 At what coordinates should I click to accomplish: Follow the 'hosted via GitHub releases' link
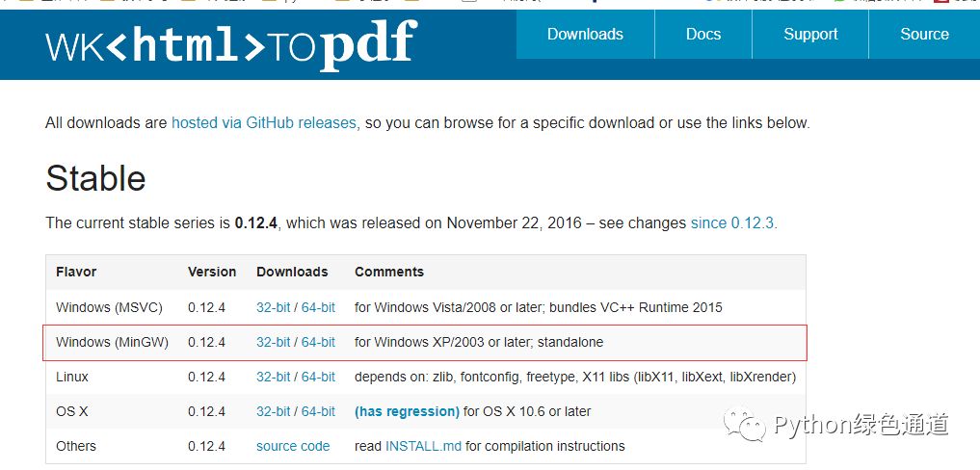pyautogui.click(x=264, y=123)
